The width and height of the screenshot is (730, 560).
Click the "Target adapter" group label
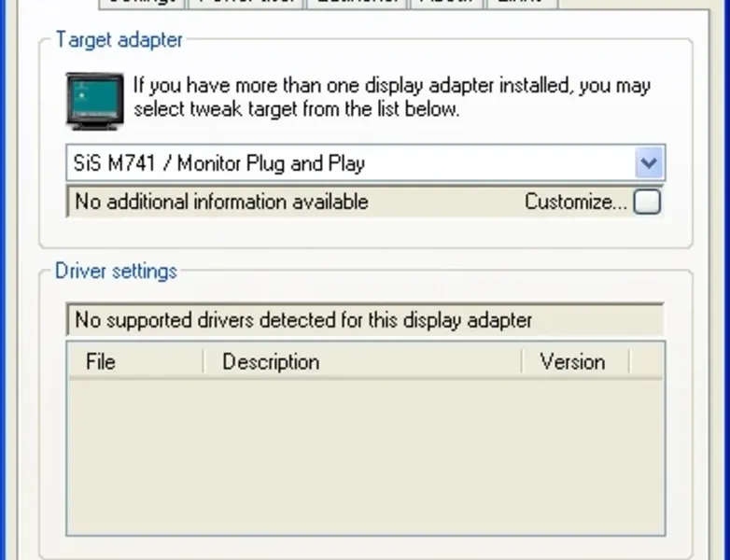119,40
